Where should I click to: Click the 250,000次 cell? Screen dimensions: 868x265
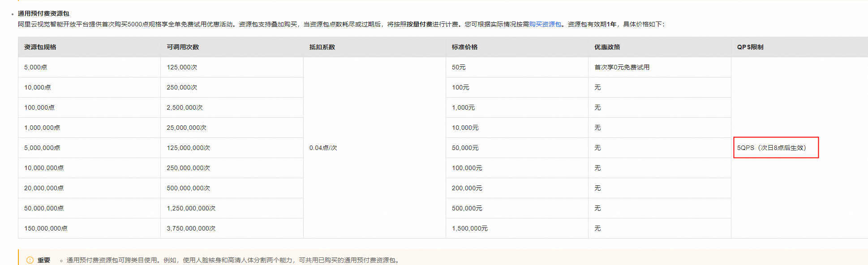coord(232,87)
